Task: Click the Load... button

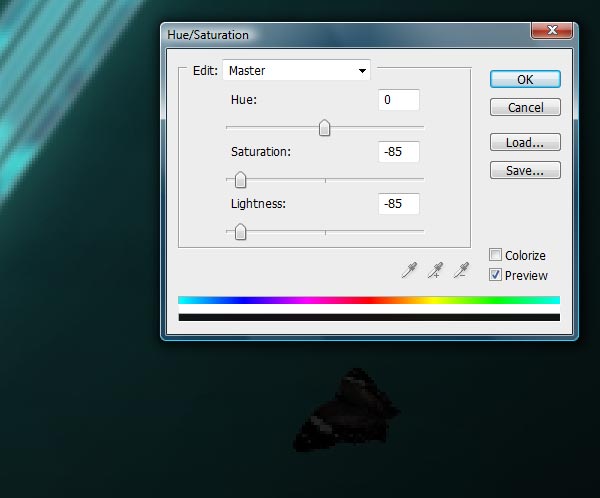Action: point(525,142)
